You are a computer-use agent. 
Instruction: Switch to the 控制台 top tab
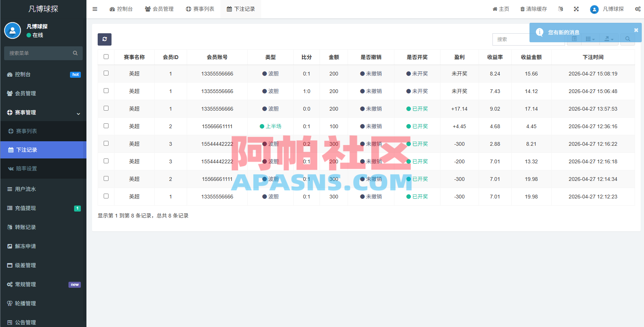coord(121,9)
